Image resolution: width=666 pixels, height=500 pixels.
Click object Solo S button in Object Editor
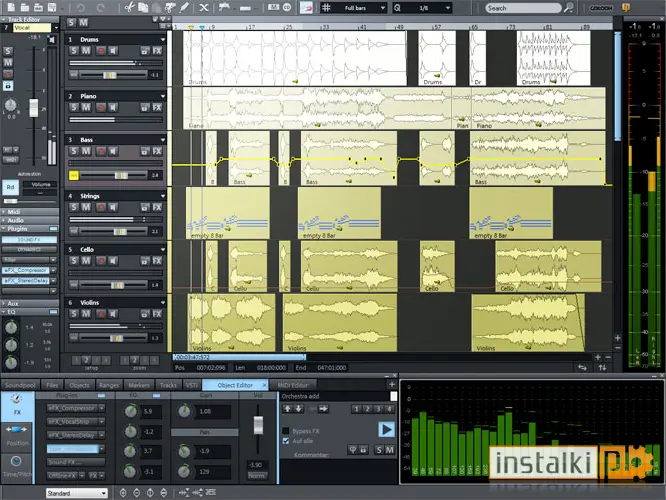pyautogui.click(x=379, y=450)
